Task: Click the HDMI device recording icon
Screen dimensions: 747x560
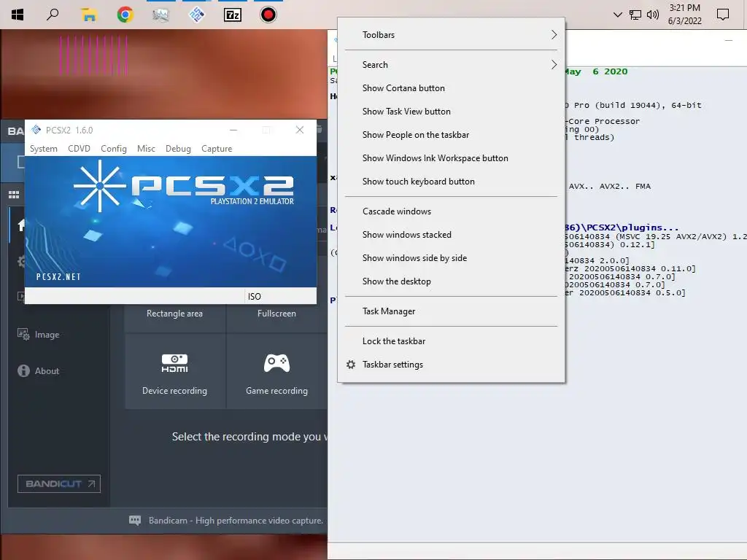Action: (x=175, y=363)
